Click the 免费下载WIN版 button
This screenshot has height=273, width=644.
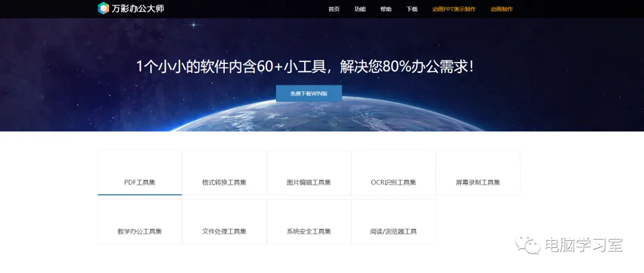(309, 93)
